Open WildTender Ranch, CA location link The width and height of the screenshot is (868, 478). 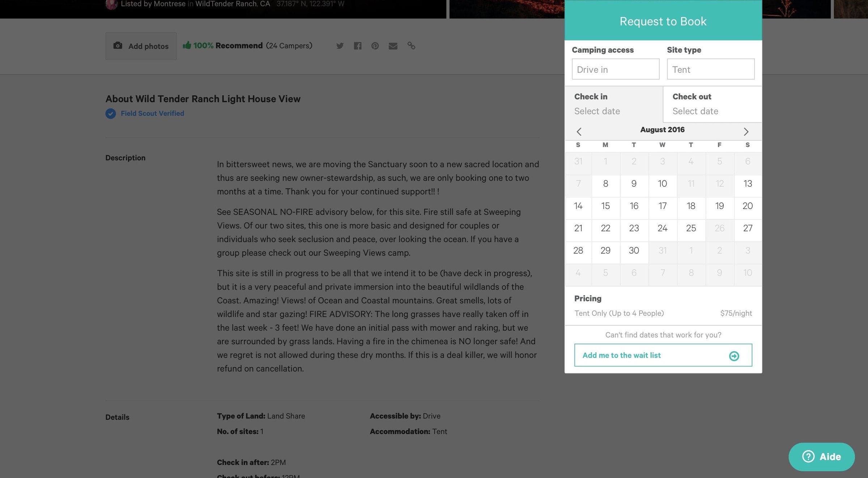(x=233, y=4)
